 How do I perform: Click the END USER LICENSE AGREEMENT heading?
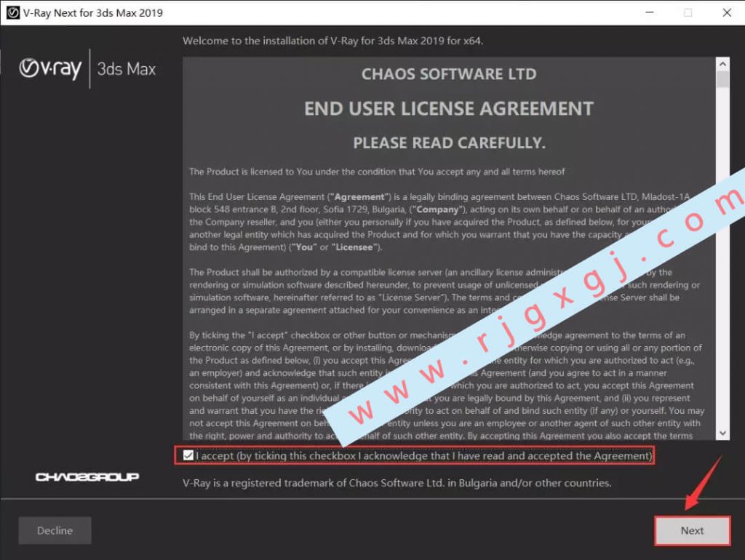[x=449, y=109]
